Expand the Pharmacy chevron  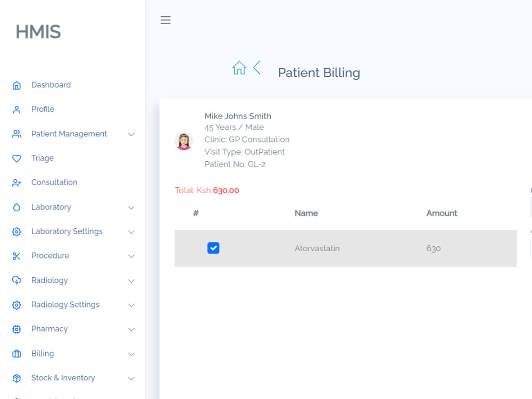click(x=131, y=330)
